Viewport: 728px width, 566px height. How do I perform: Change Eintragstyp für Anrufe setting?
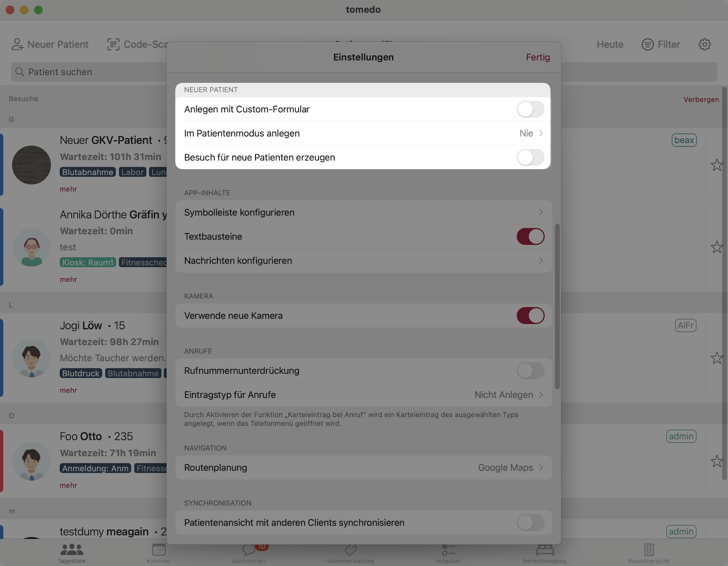[x=363, y=395]
